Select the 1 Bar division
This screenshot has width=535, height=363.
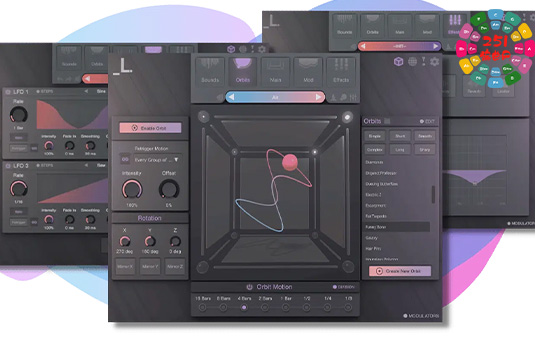tap(286, 307)
